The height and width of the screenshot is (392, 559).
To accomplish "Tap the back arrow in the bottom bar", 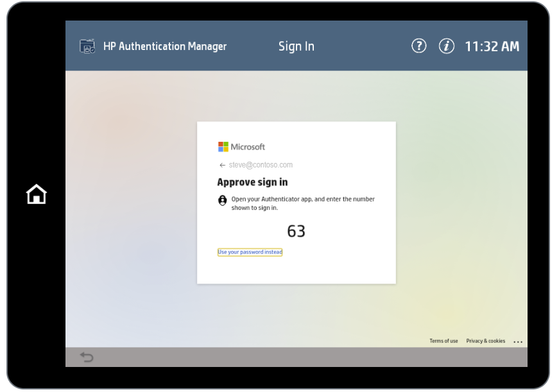I will [x=87, y=357].
